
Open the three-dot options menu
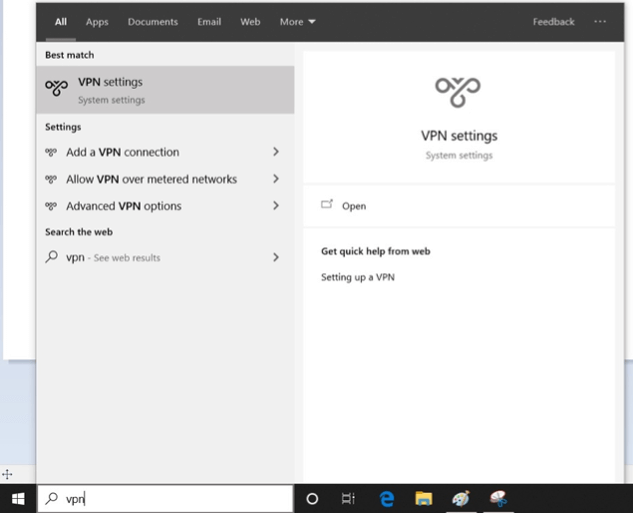600,21
